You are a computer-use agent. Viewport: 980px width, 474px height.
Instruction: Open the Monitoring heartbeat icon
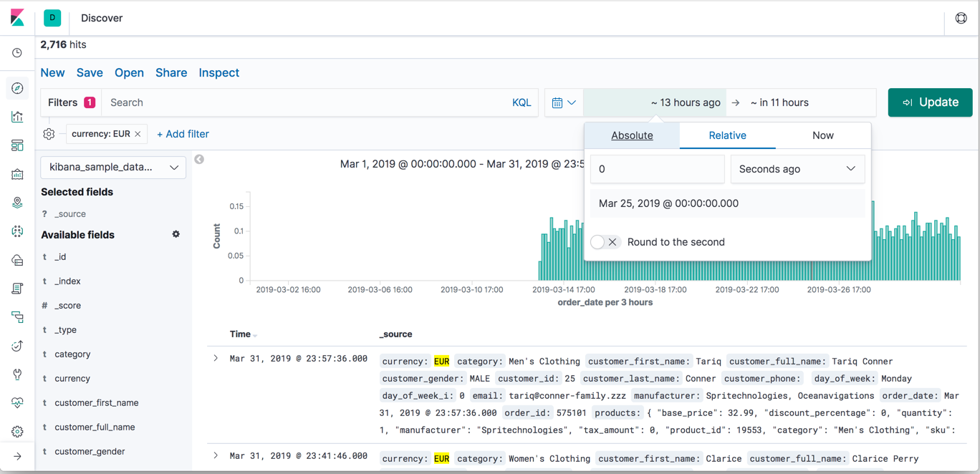18,403
